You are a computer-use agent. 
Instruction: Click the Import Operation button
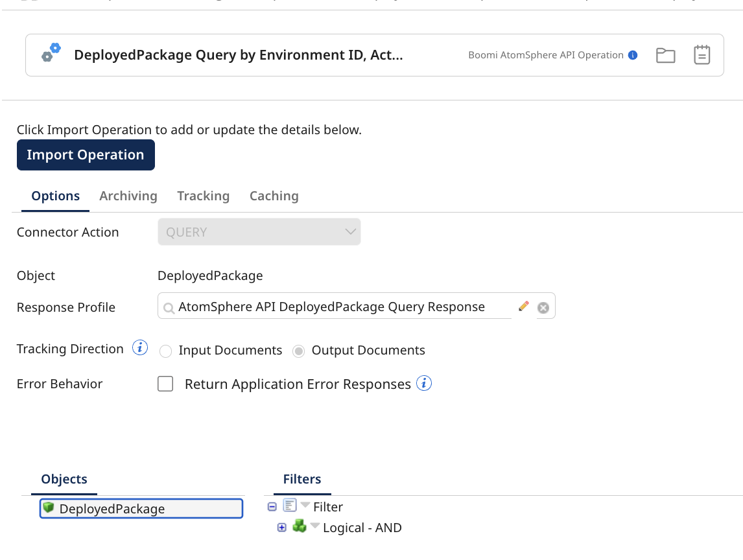(x=86, y=155)
